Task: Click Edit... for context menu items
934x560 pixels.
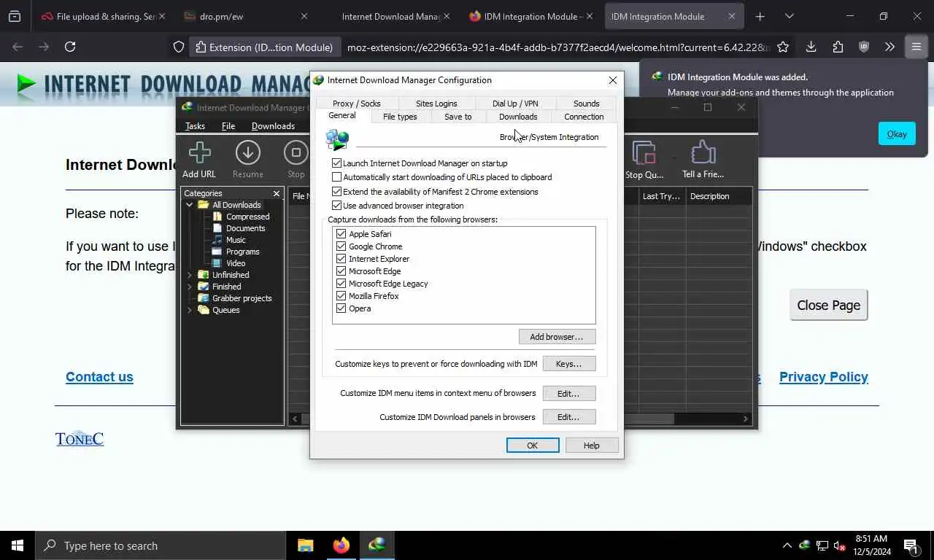Action: pyautogui.click(x=569, y=394)
